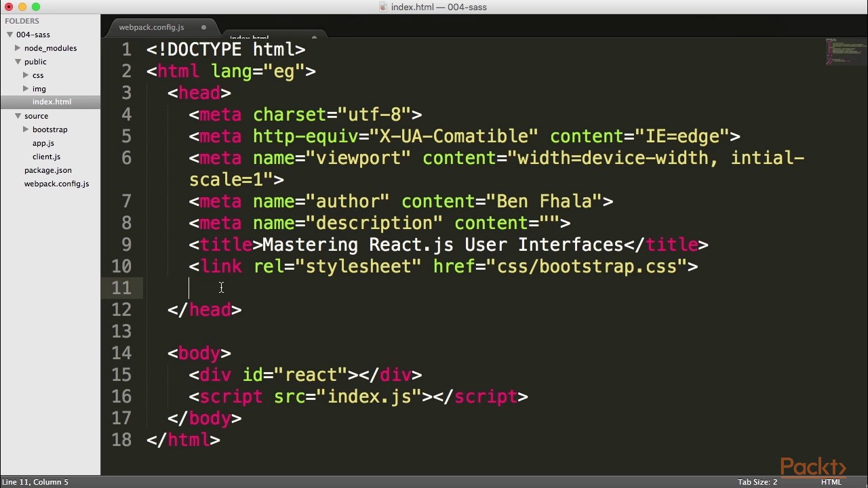Click the closing body tag on line 17
The height and width of the screenshot is (488, 868).
pyautogui.click(x=205, y=418)
